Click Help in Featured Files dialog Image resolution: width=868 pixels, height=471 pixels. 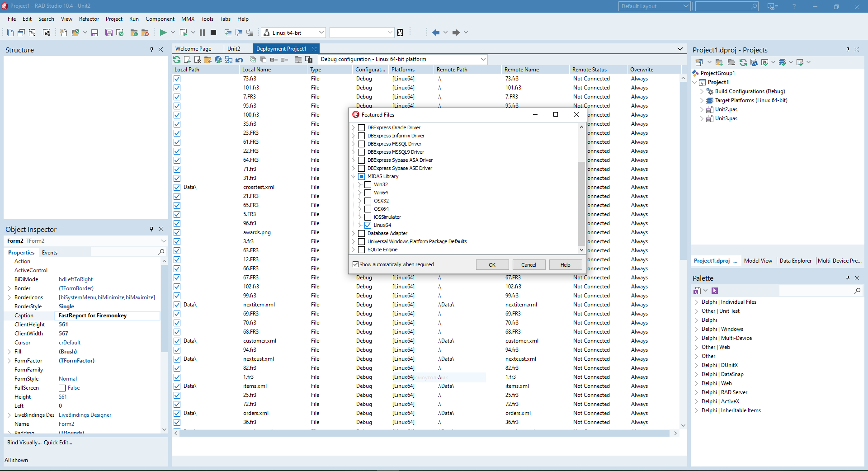pos(566,265)
